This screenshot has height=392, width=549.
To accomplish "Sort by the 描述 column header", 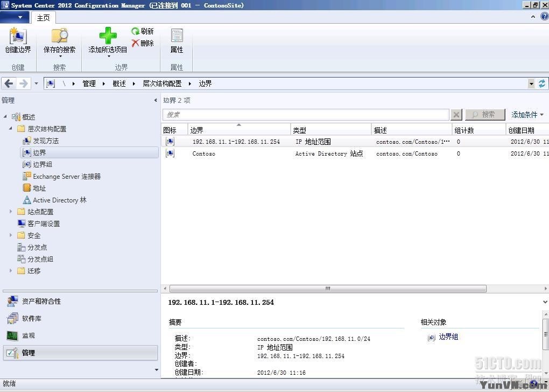I will point(411,130).
